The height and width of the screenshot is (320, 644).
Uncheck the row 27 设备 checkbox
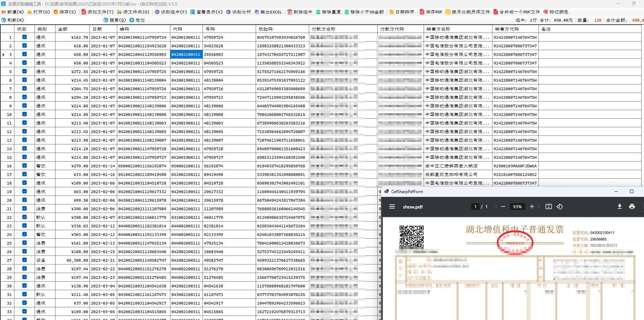pyautogui.click(x=24, y=260)
